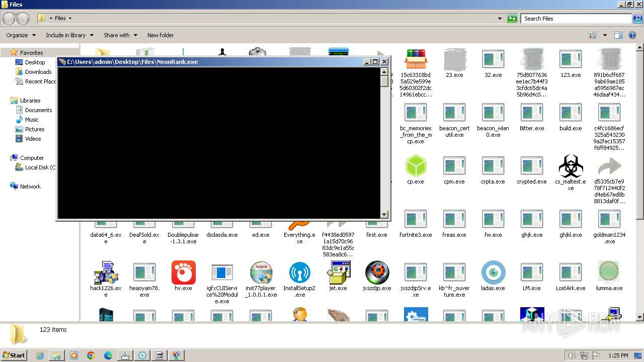The height and width of the screenshot is (362, 644).
Task: Select the kb^fr_ouverture.exe file label
Action: [454, 291]
